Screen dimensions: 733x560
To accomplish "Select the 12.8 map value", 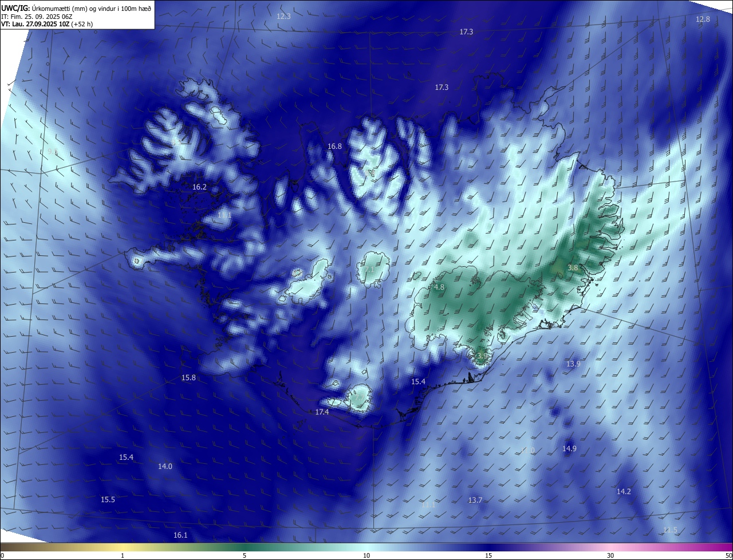I will pyautogui.click(x=703, y=19).
